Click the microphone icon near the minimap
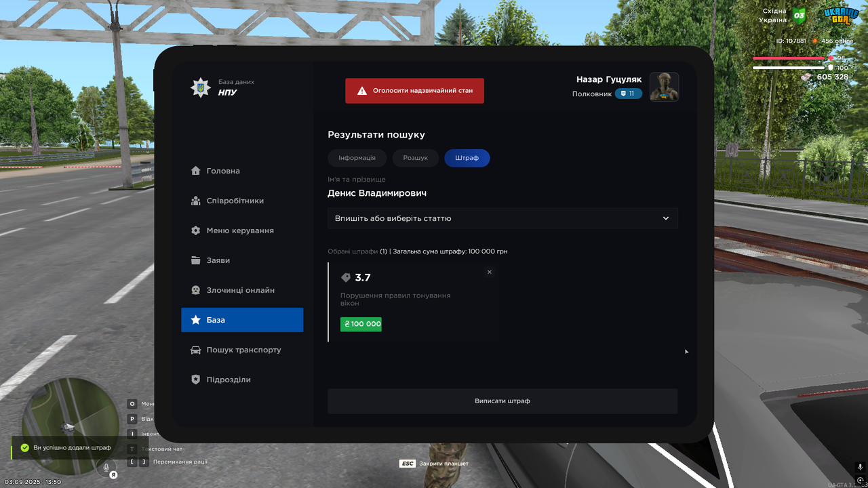Screen dimensions: 868x488 106,467
